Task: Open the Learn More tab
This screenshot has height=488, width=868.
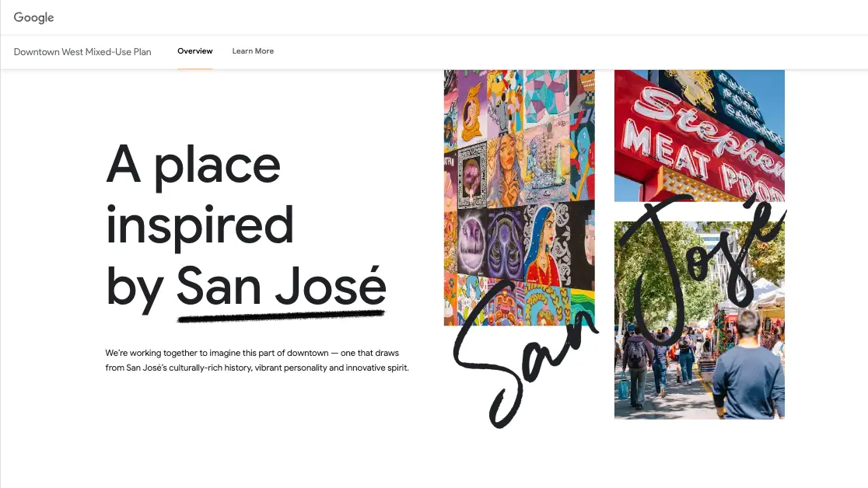Action: coord(253,51)
